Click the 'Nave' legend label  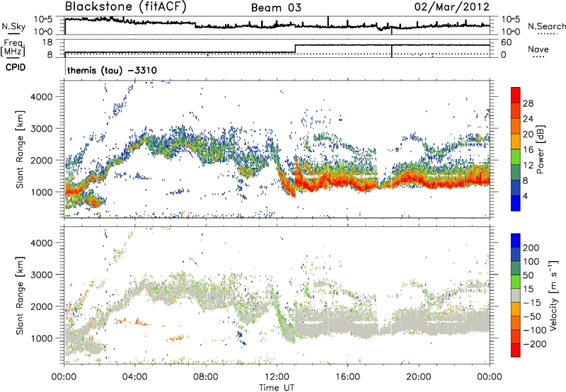point(538,50)
